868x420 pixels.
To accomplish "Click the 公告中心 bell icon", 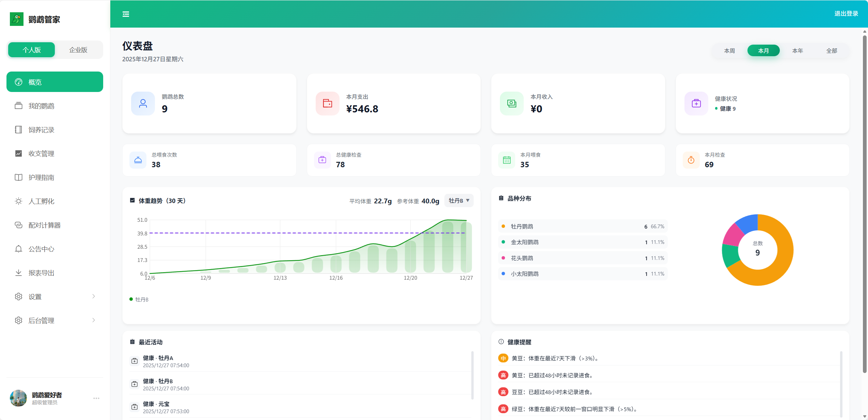I will tap(18, 249).
